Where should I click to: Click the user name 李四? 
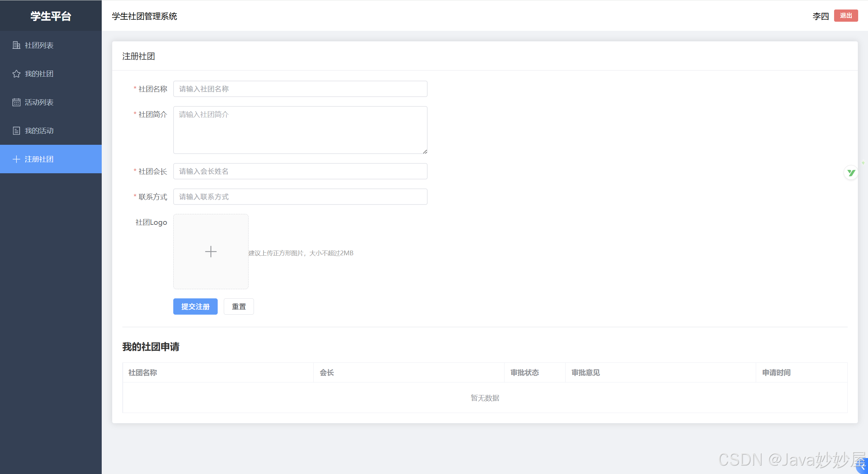(x=821, y=16)
